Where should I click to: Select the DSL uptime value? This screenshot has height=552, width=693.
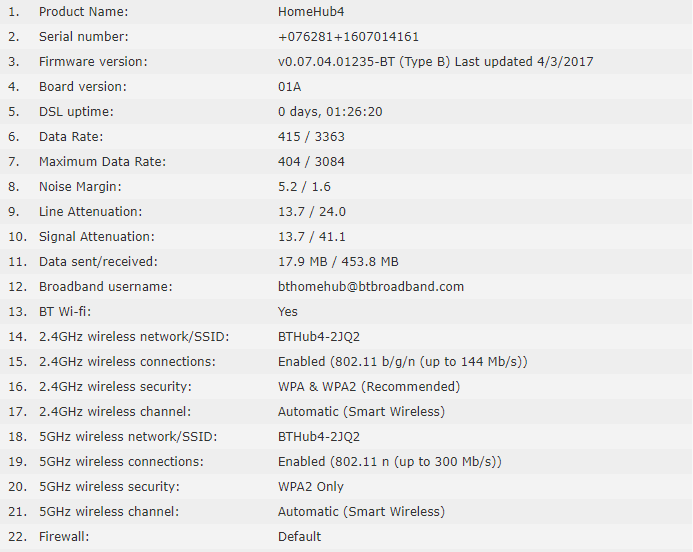(x=330, y=112)
